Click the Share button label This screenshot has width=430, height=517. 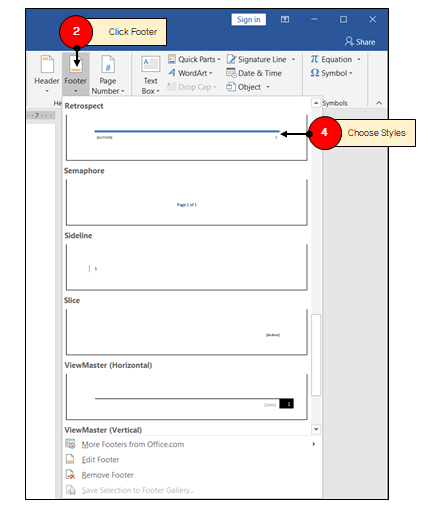coord(365,42)
